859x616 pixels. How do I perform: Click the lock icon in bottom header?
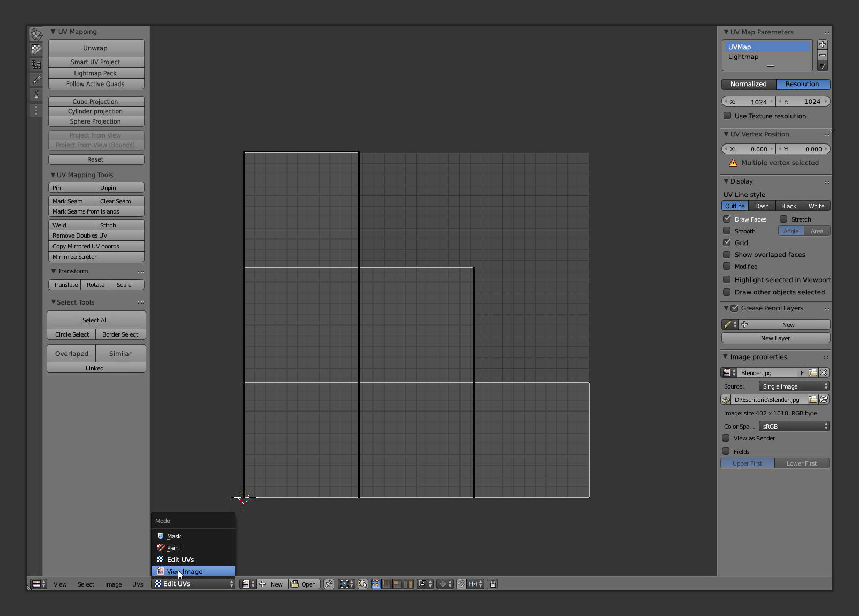[x=493, y=584]
